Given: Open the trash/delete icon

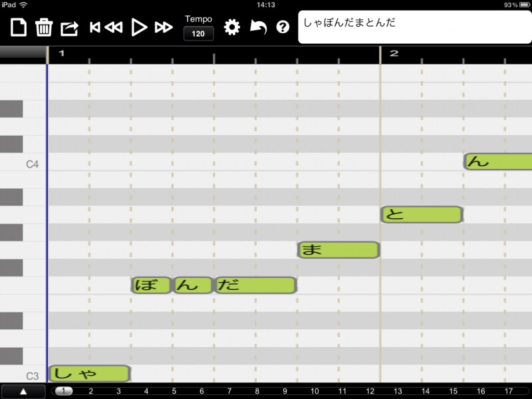Looking at the screenshot, I should 45,26.
